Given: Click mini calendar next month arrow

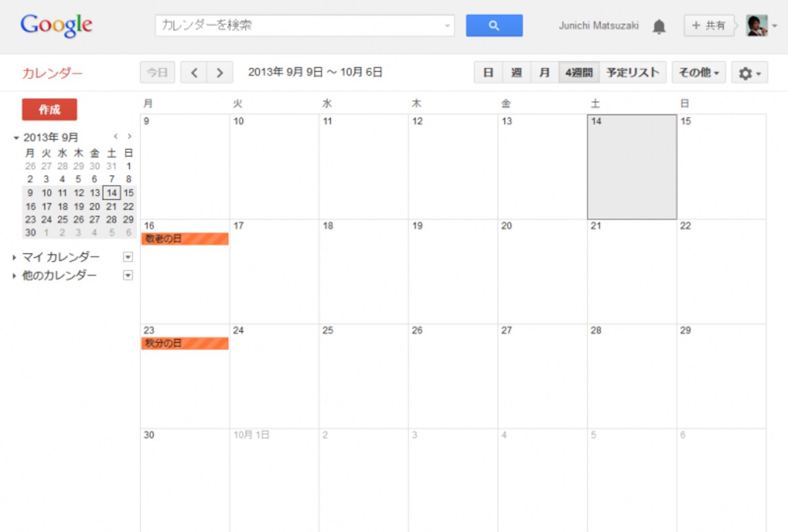Looking at the screenshot, I should point(129,137).
